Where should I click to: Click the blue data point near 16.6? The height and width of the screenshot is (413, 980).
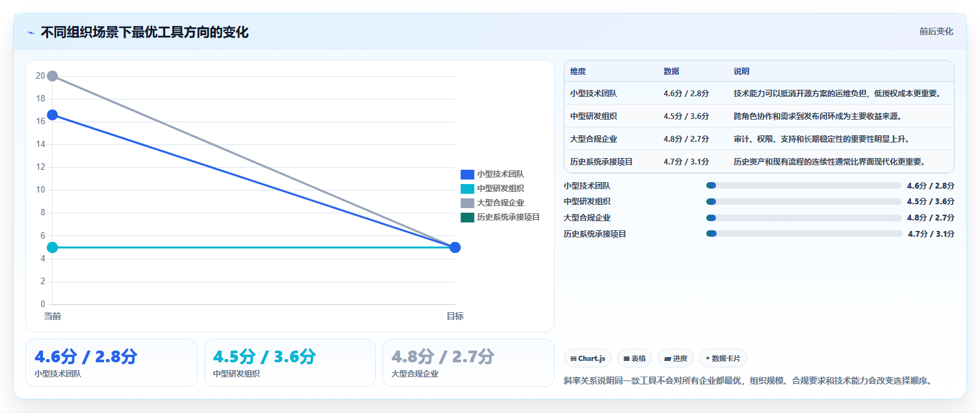[x=53, y=115]
